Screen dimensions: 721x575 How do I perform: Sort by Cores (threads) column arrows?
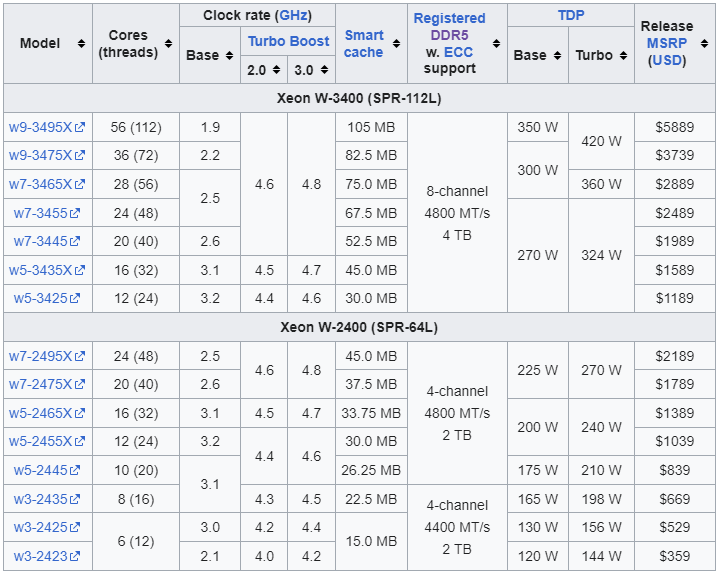click(x=169, y=44)
